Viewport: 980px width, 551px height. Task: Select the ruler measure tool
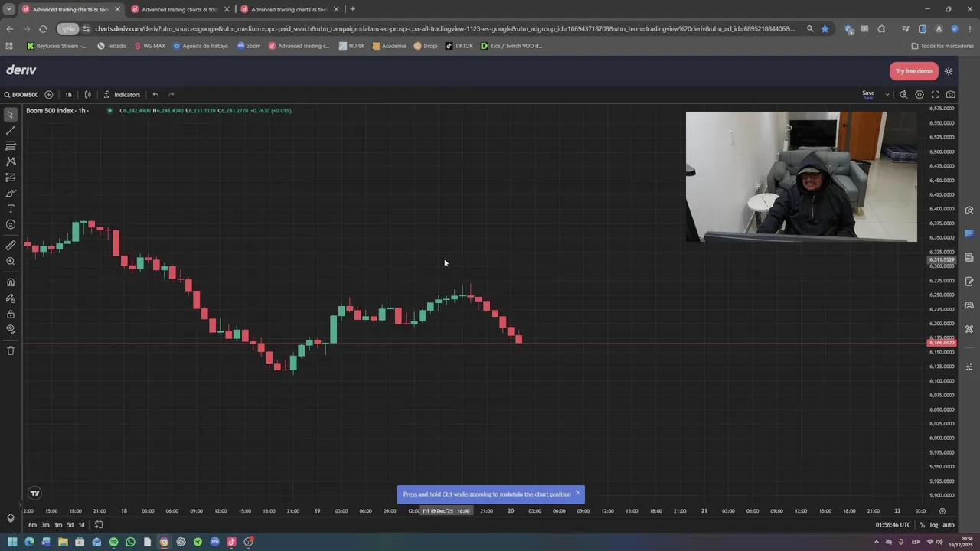click(x=11, y=246)
